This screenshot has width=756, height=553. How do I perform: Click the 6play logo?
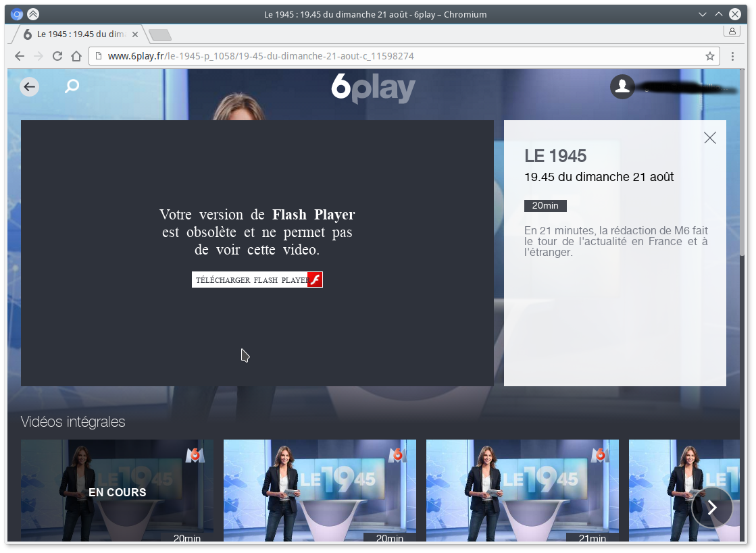[x=373, y=88]
